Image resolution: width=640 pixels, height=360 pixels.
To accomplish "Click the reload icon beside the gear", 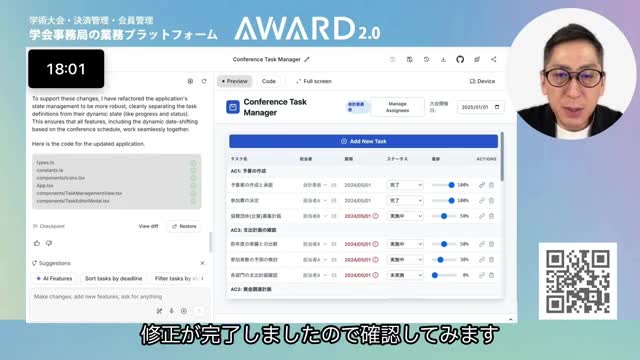I will [204, 81].
